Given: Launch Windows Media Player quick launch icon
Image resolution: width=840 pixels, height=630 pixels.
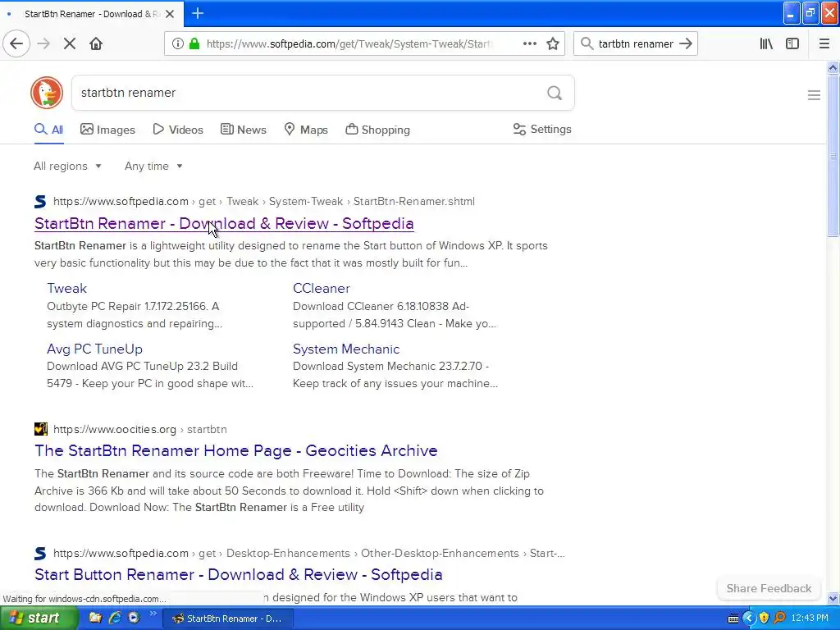Looking at the screenshot, I should [x=134, y=618].
